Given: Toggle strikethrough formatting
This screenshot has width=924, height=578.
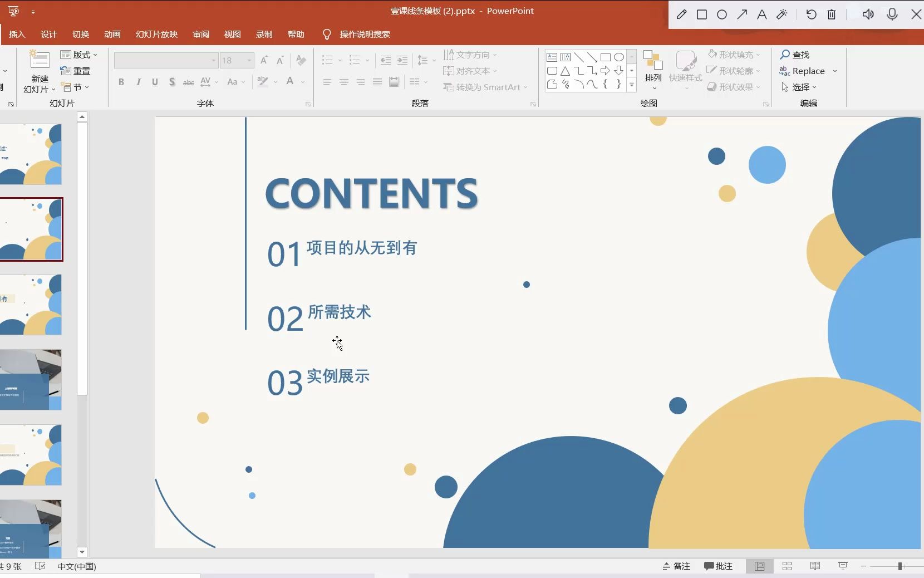Looking at the screenshot, I should pyautogui.click(x=189, y=82).
